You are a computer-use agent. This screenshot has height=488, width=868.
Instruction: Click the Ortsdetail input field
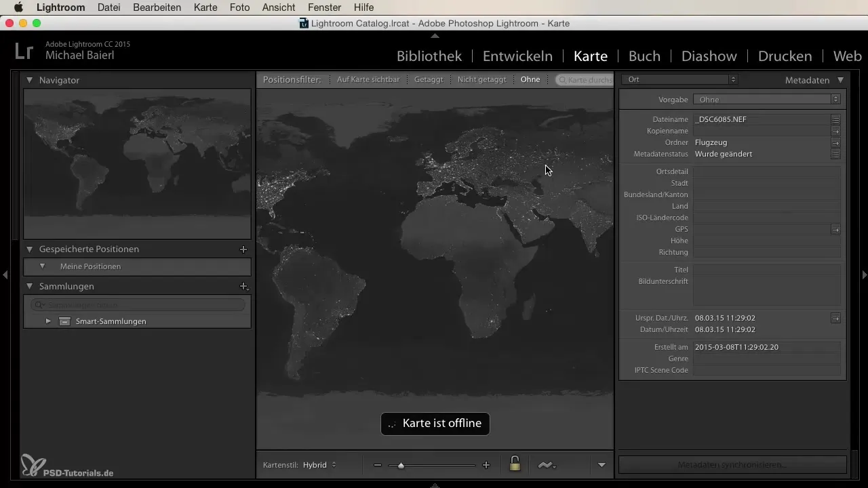tap(767, 171)
